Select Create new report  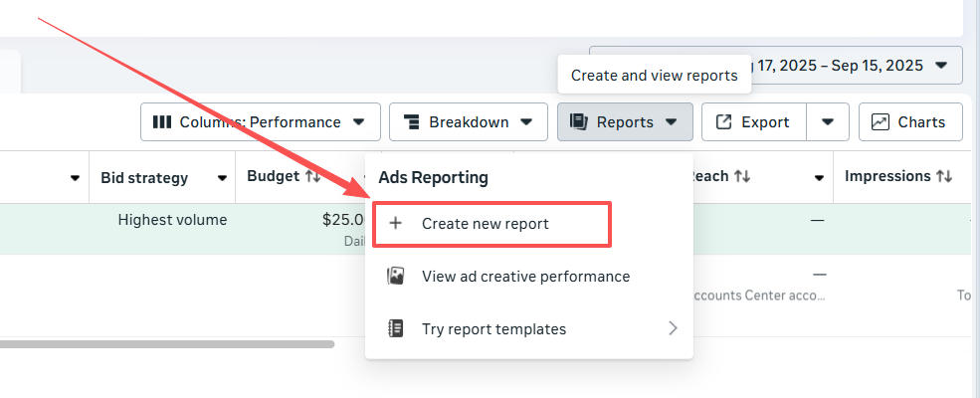(x=491, y=224)
